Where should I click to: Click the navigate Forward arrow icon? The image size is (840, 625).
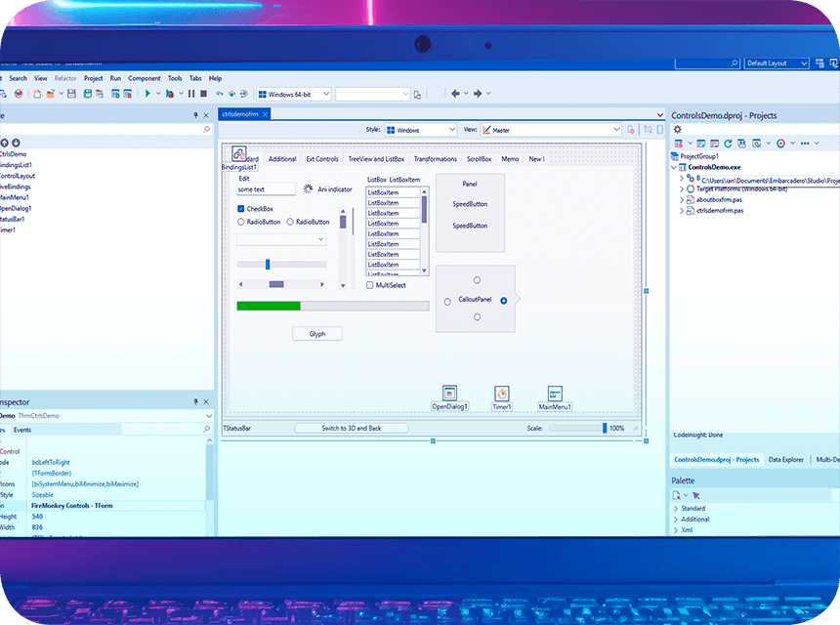coord(478,94)
